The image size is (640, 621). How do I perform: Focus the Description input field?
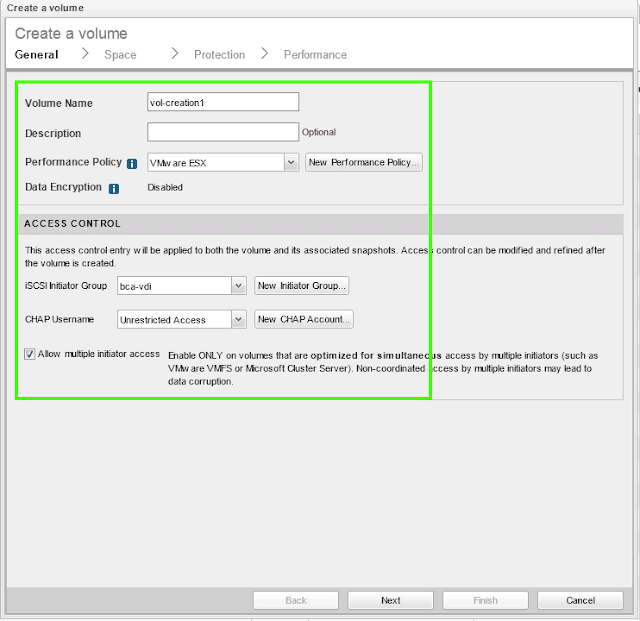[223, 132]
